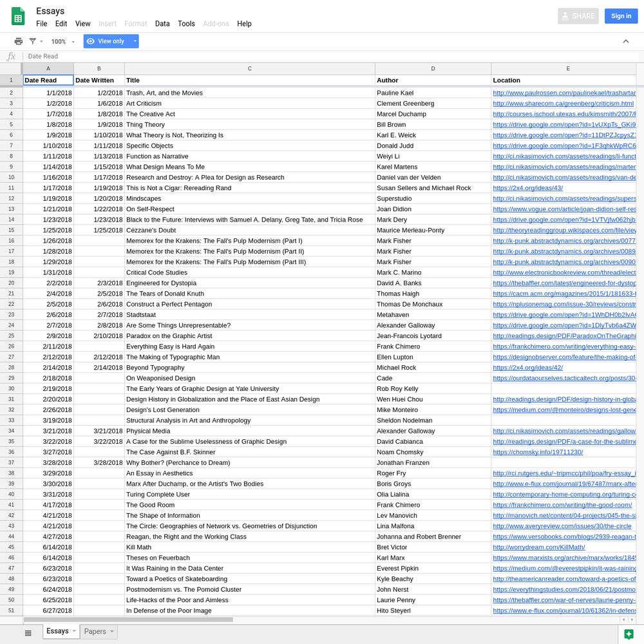Click the filter icon in toolbar

[x=33, y=41]
